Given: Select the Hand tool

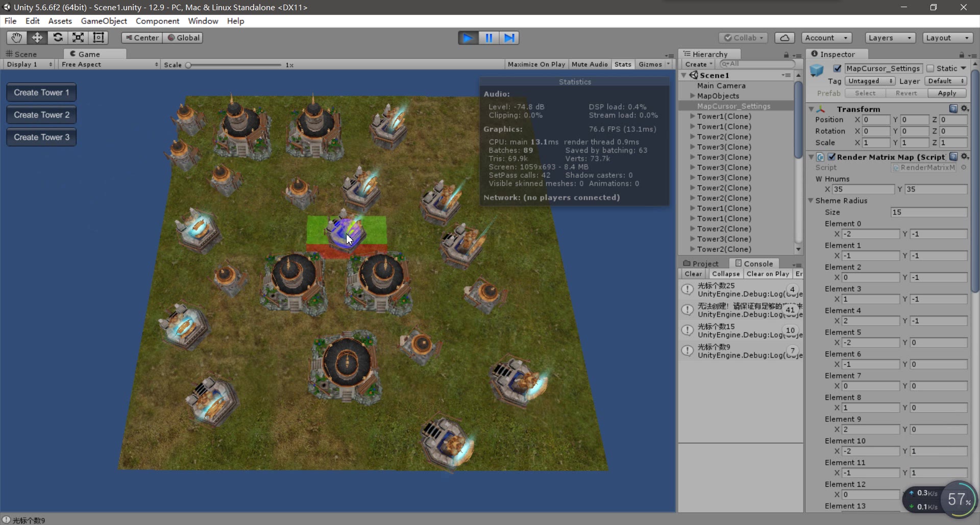Looking at the screenshot, I should point(16,37).
